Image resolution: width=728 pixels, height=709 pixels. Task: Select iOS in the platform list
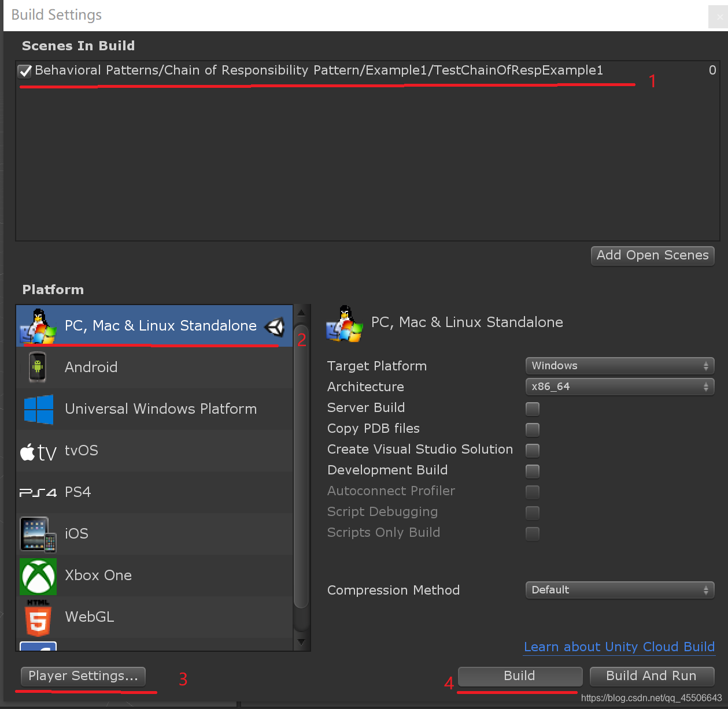pyautogui.click(x=154, y=534)
